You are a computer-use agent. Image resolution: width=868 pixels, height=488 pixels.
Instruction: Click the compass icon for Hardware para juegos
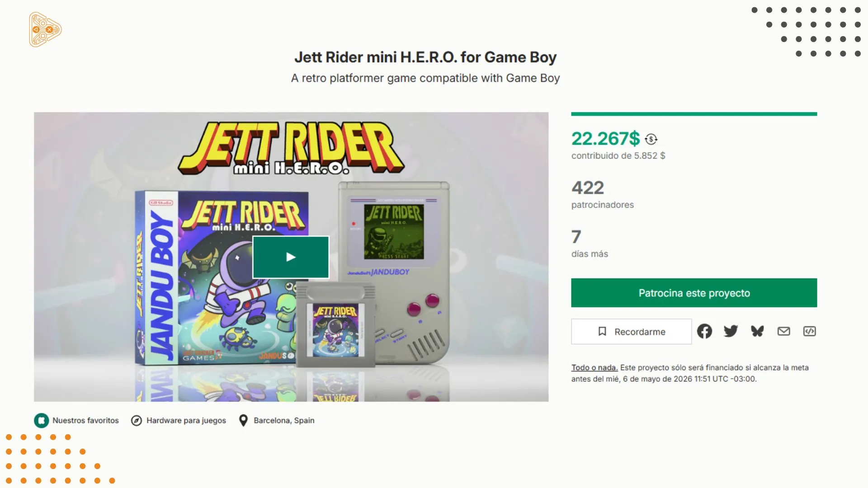(x=137, y=421)
